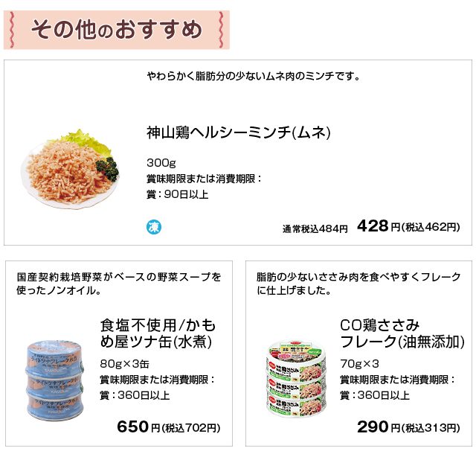
Task: Open the 食塩不使用/かもめ屋ツナ缶(水煮) title link
Action: click(x=158, y=333)
